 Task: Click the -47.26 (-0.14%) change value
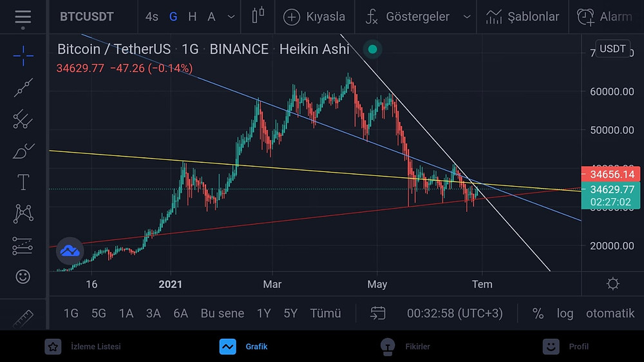click(151, 68)
